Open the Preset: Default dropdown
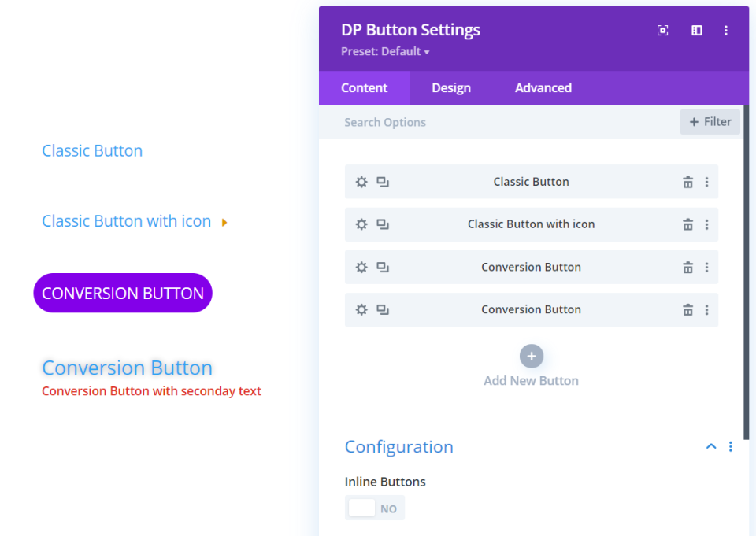756x536 pixels. tap(385, 52)
